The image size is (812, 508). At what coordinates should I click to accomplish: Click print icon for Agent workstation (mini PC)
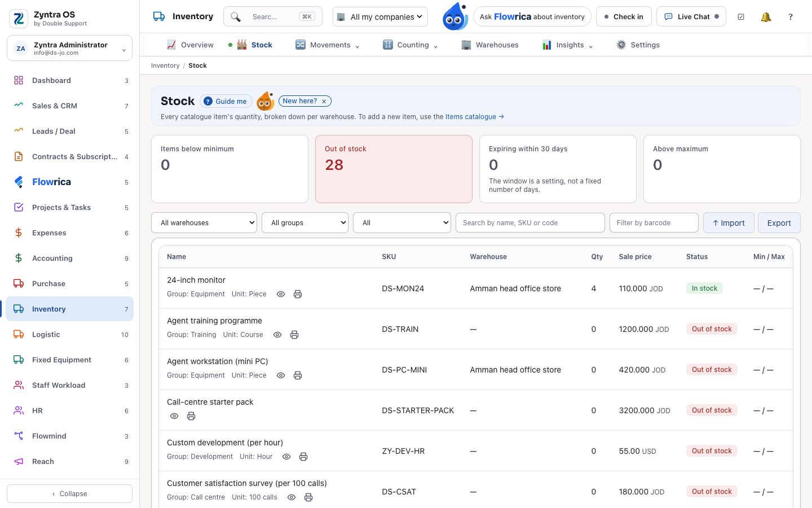click(298, 375)
